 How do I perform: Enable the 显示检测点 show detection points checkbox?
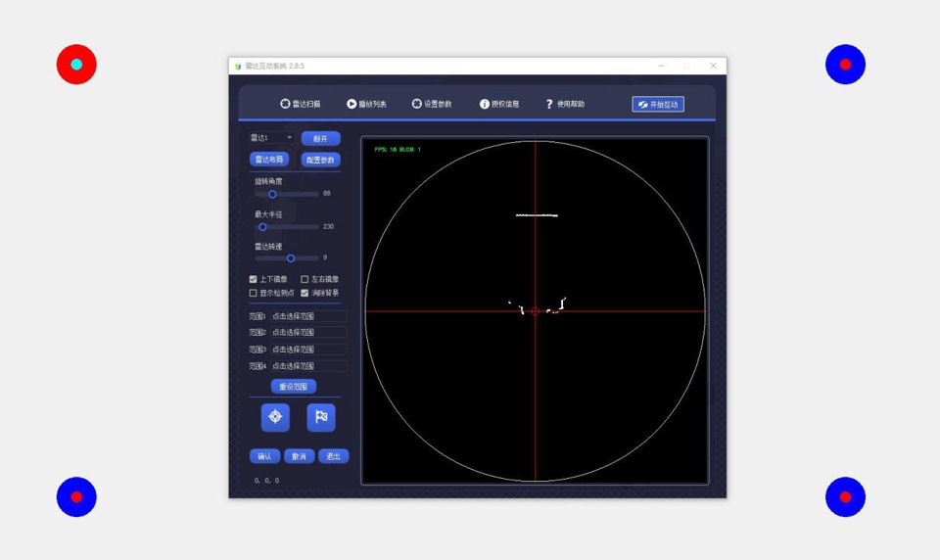click(x=254, y=293)
